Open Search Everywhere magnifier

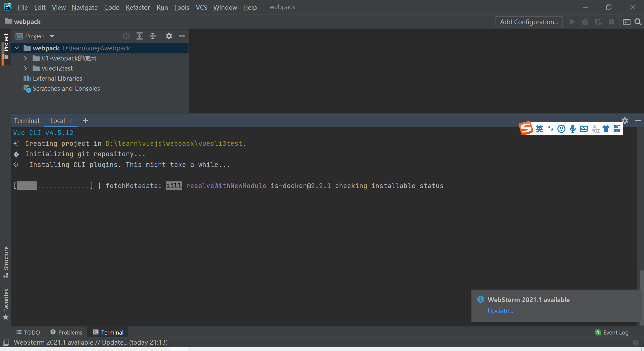(x=638, y=22)
